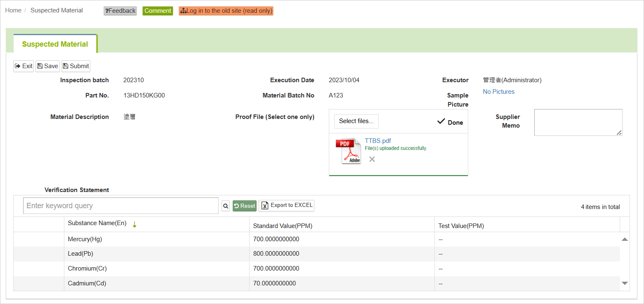
Task: Open the TTBS.pdf file link
Action: pos(377,141)
